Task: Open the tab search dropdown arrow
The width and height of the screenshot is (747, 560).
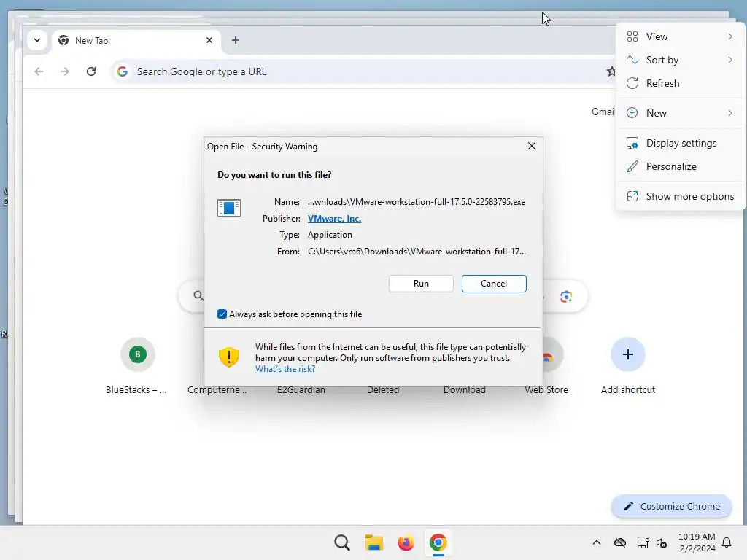Action: tap(37, 40)
